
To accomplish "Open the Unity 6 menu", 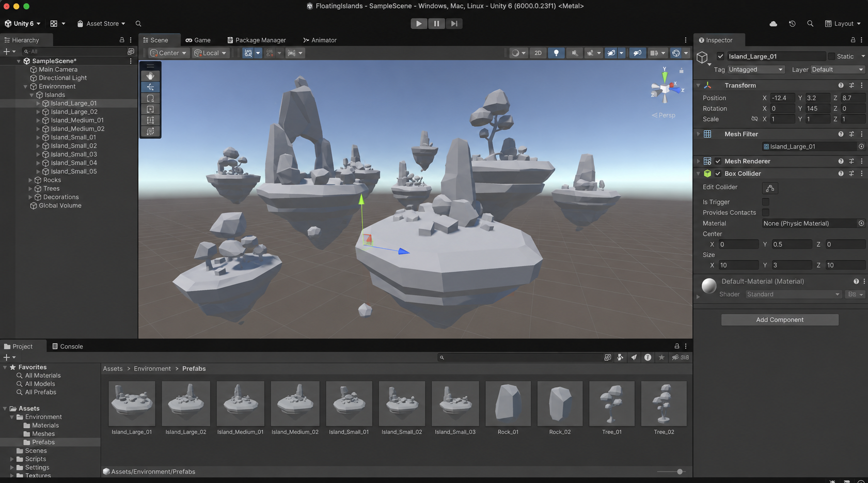I will [x=22, y=24].
